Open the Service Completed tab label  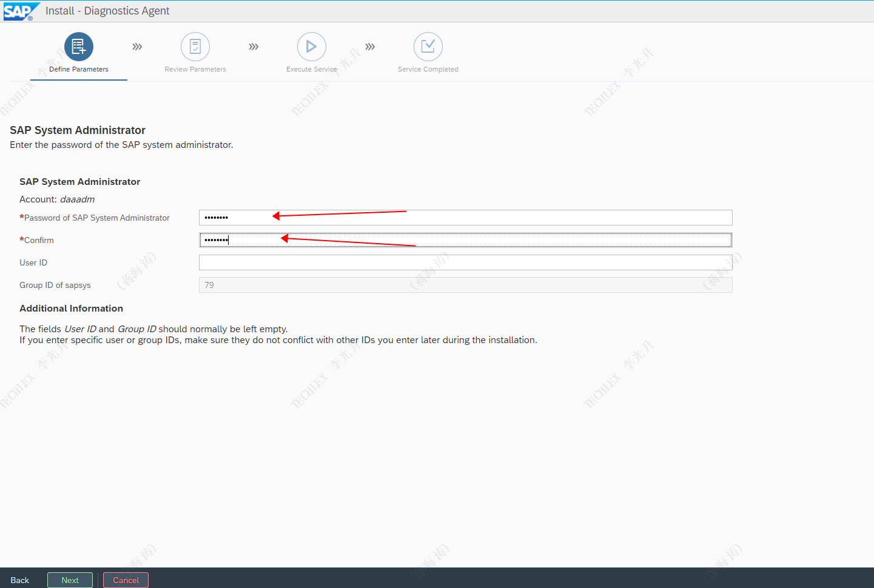pos(428,69)
